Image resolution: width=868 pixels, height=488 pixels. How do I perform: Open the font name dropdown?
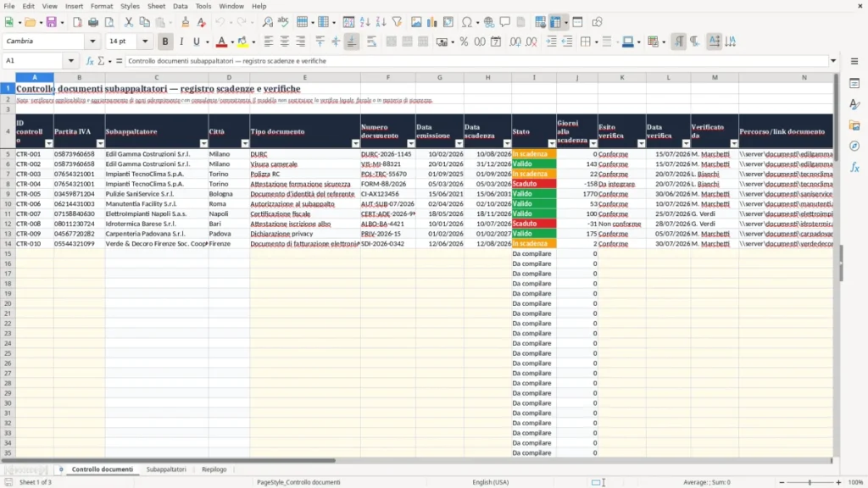[92, 41]
